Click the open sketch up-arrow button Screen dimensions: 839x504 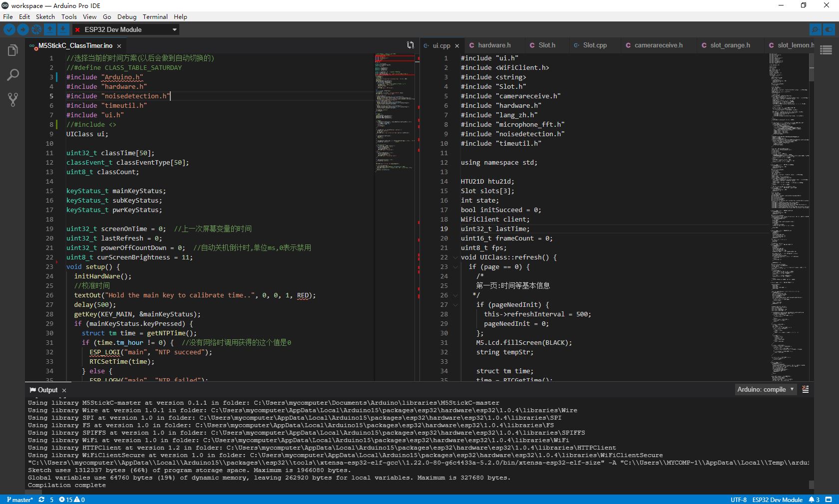50,29
